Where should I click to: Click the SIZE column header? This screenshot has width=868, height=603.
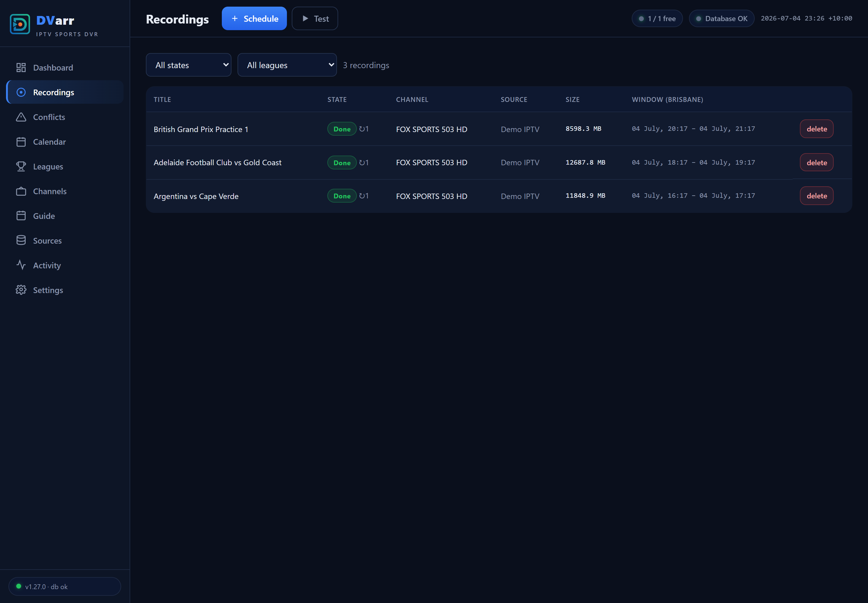click(x=573, y=99)
